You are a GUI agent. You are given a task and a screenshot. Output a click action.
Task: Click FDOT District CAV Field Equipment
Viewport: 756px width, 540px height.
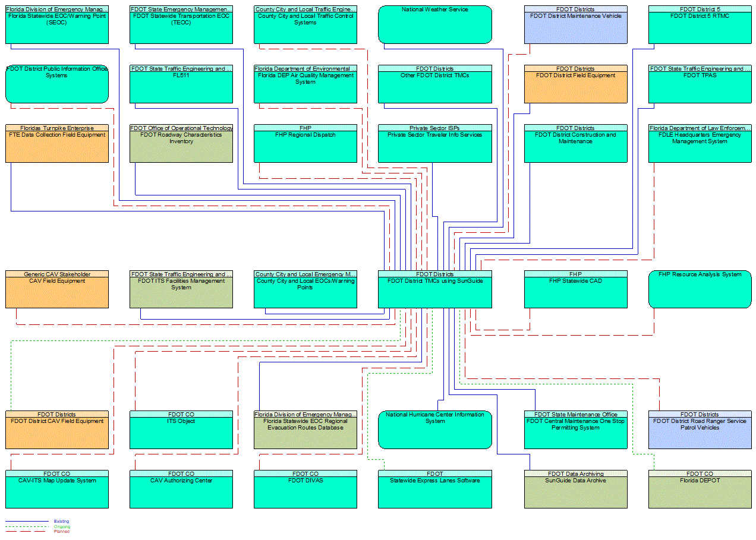point(57,430)
